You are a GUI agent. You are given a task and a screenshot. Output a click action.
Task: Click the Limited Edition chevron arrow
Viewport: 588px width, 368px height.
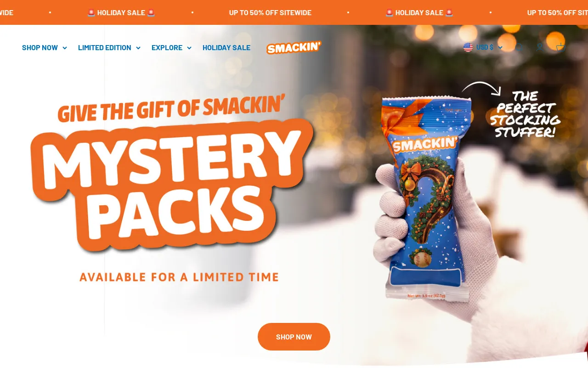point(138,48)
